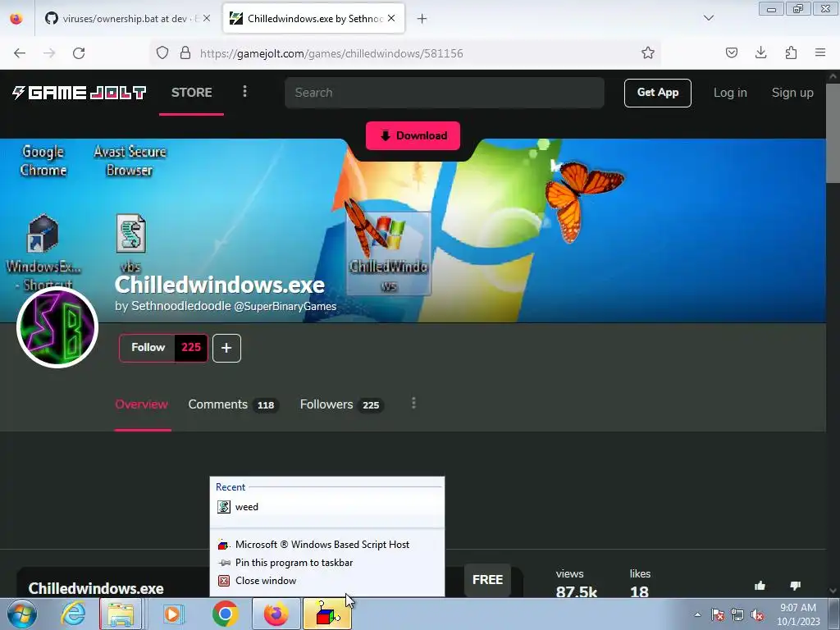Open the Firefox downloads panel
840x630 pixels.
[x=760, y=52]
